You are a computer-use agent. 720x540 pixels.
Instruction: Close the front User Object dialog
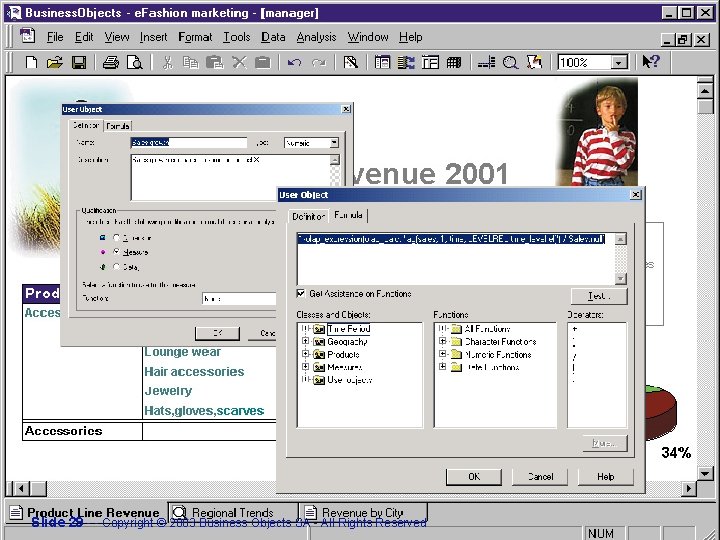636,195
